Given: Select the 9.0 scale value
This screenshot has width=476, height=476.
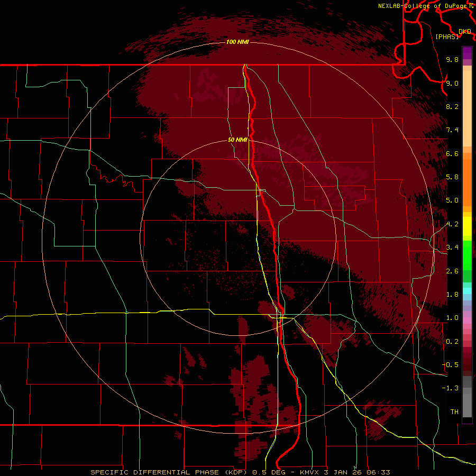Looking at the screenshot, I should coord(452,83).
